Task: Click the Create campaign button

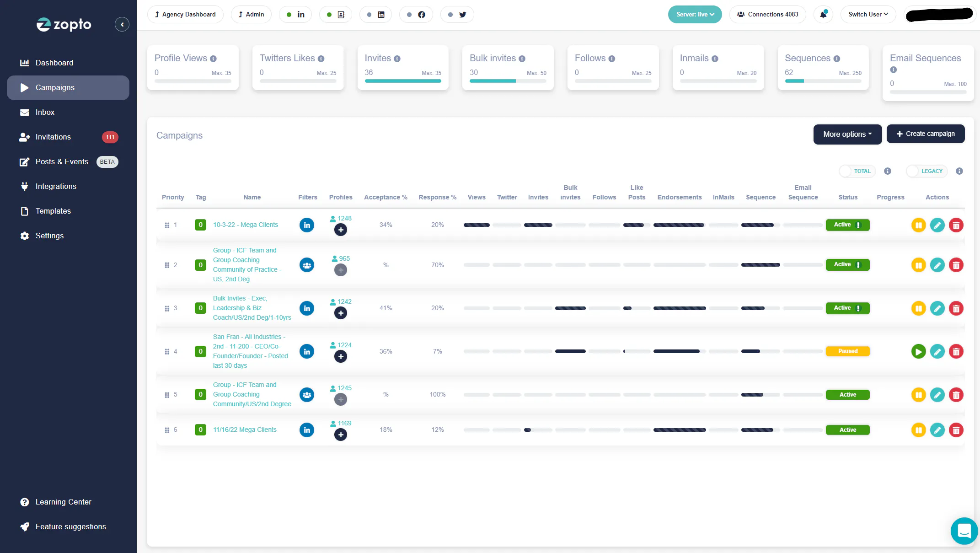Action: (x=926, y=134)
